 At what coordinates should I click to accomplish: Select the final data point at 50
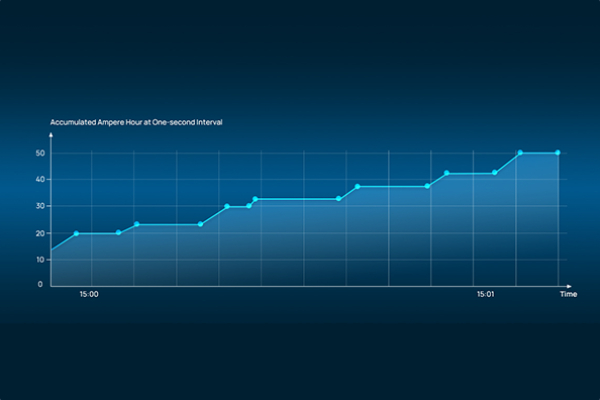(x=558, y=153)
